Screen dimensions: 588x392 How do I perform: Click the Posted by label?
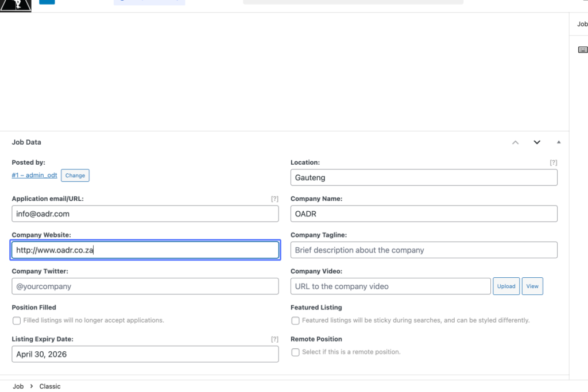pos(29,162)
